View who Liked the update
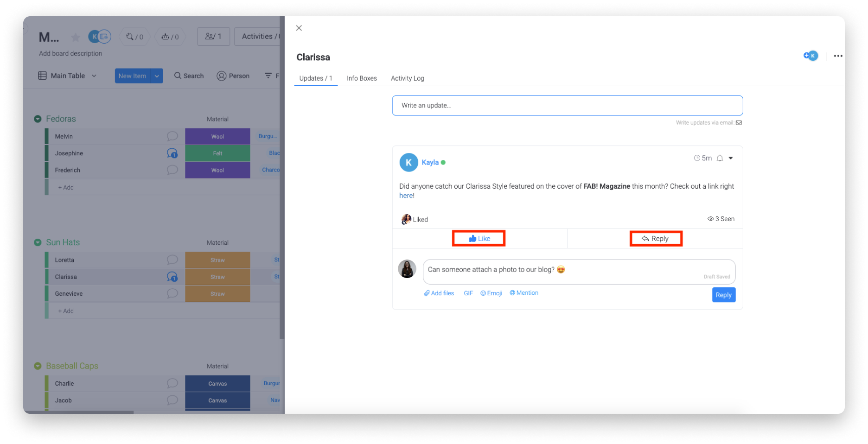The height and width of the screenshot is (444, 868). point(415,219)
